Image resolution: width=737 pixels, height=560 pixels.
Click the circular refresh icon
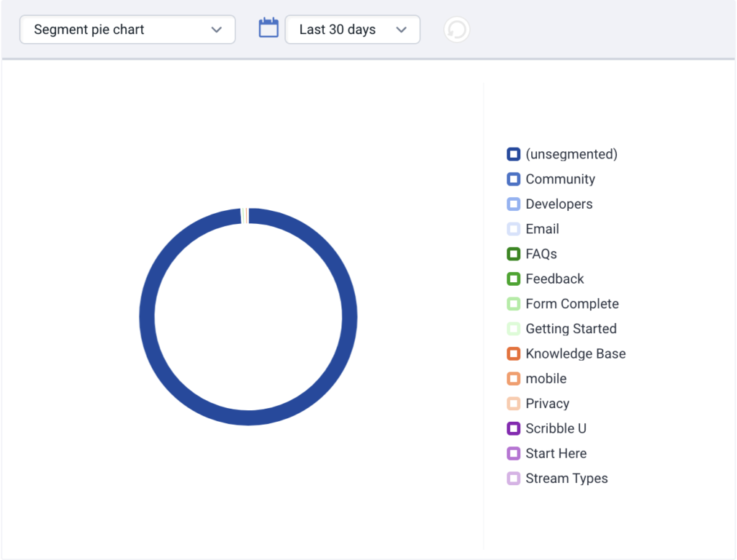(x=457, y=30)
